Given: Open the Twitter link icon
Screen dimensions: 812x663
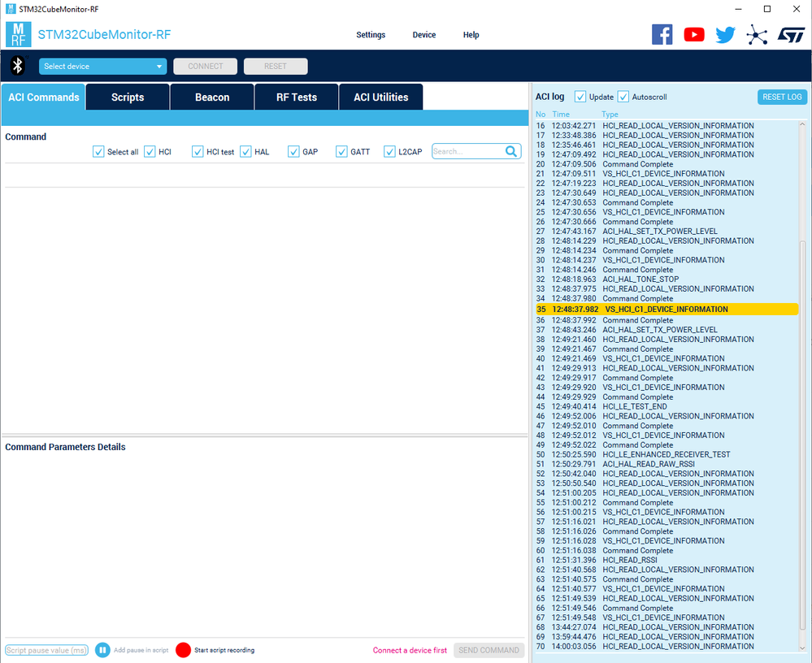Looking at the screenshot, I should [x=725, y=35].
